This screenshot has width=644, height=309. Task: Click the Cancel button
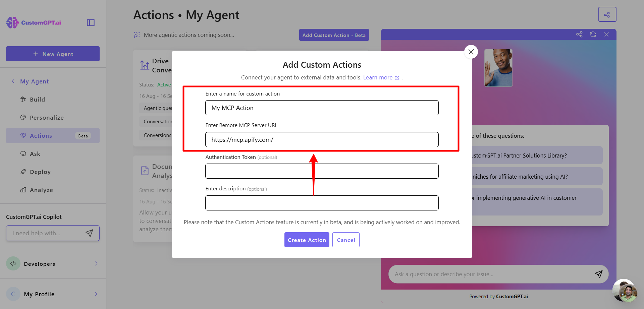coord(346,240)
